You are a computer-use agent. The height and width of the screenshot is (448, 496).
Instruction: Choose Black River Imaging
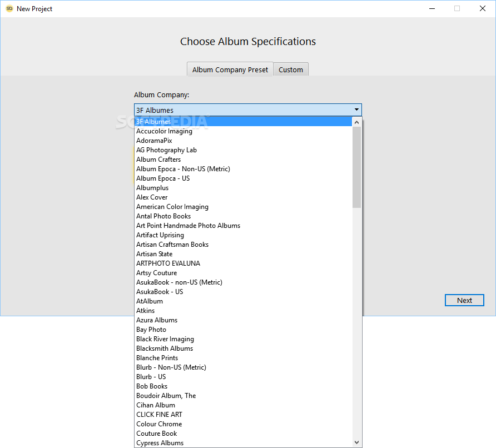coord(243,339)
